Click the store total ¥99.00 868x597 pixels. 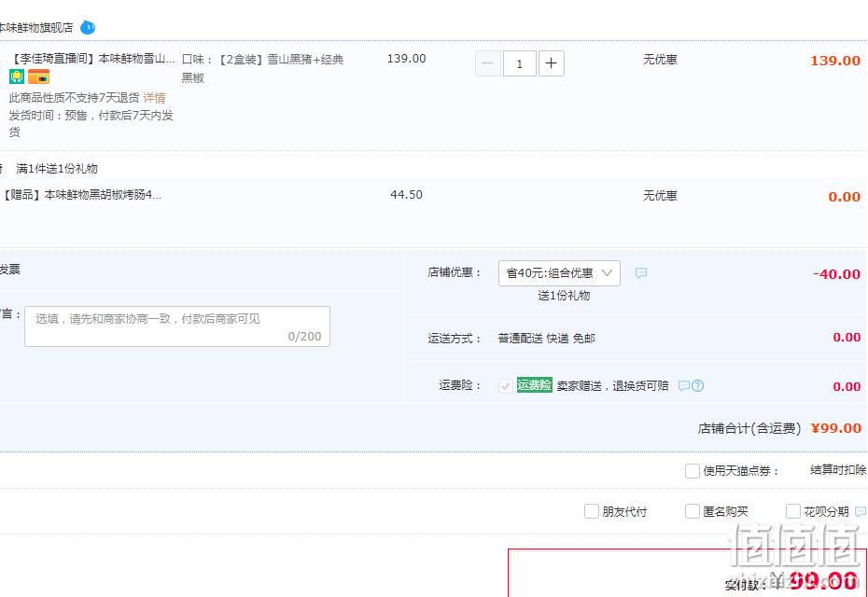(x=836, y=428)
